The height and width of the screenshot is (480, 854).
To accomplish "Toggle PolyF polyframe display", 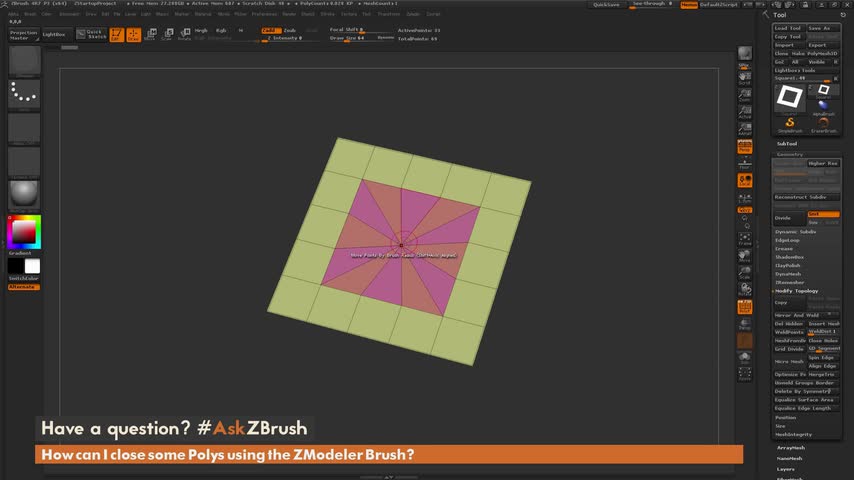I will [745, 307].
